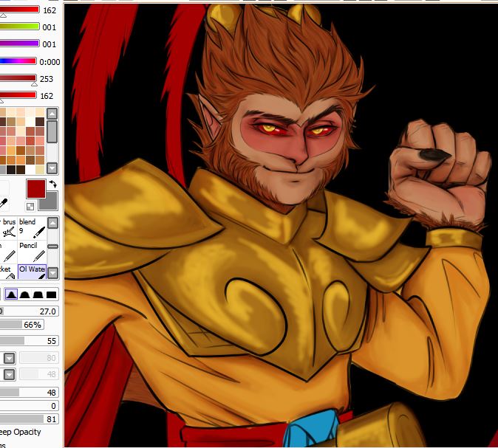498x448 pixels.
Task: Adjust the Red channel slider reading 162
Action: [20, 10]
